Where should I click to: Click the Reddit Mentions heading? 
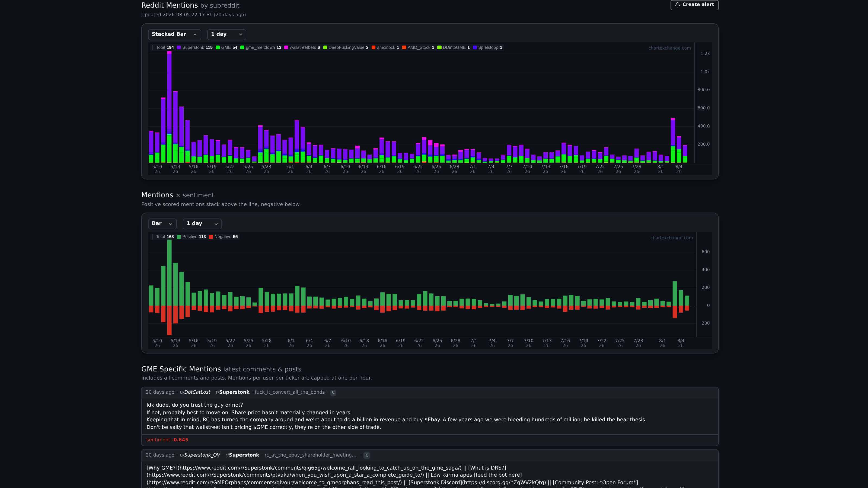[x=170, y=5]
